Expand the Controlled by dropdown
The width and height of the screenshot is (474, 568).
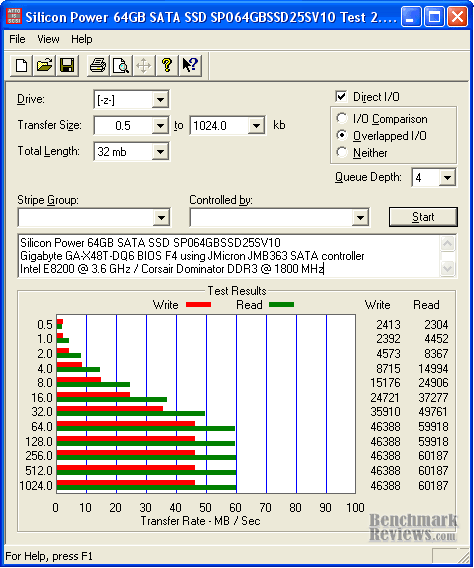(360, 217)
